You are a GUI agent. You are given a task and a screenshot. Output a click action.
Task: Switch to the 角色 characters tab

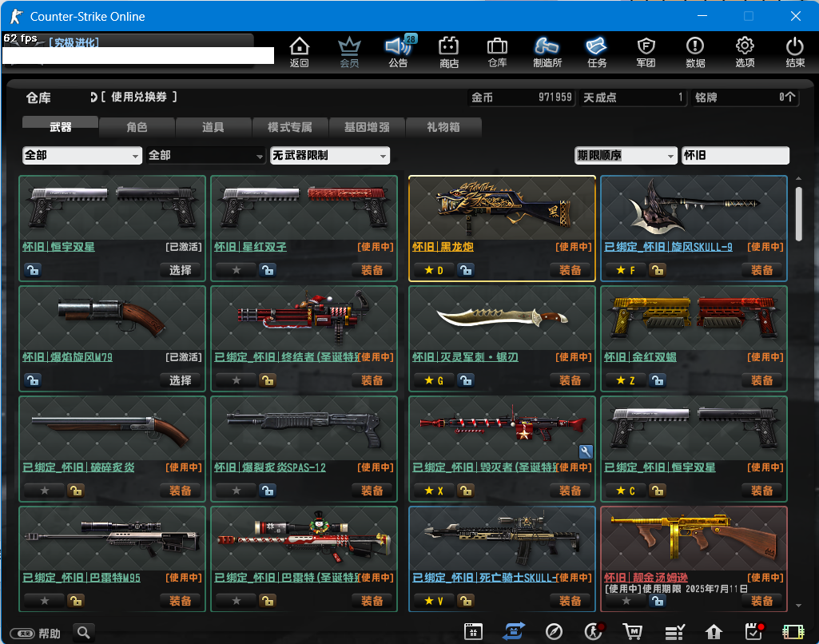[137, 127]
